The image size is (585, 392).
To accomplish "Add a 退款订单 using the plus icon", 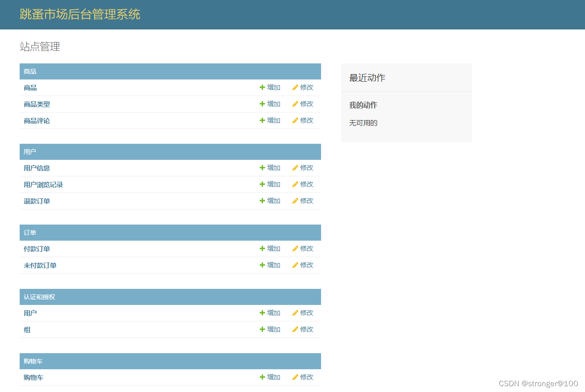I will click(262, 201).
